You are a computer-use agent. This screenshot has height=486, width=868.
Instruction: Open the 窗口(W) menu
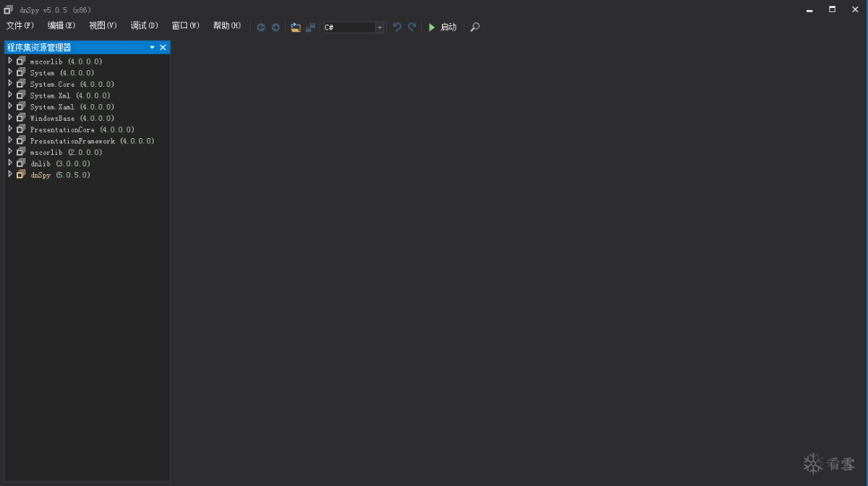click(185, 26)
